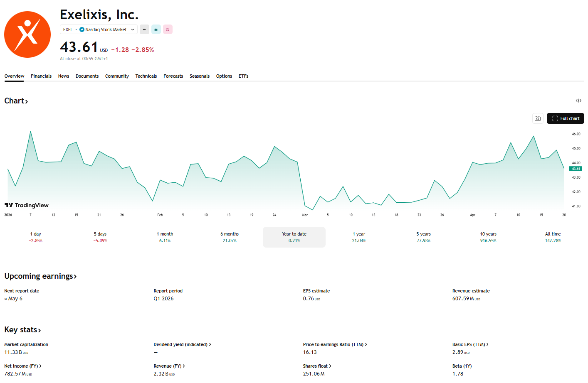The width and height of the screenshot is (588, 383).
Task: Open the Options tab
Action: tap(224, 76)
